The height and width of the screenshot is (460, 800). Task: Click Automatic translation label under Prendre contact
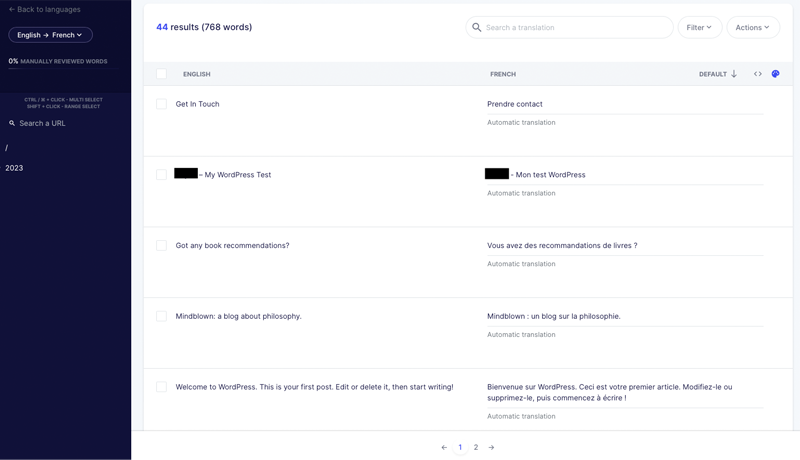click(x=521, y=122)
